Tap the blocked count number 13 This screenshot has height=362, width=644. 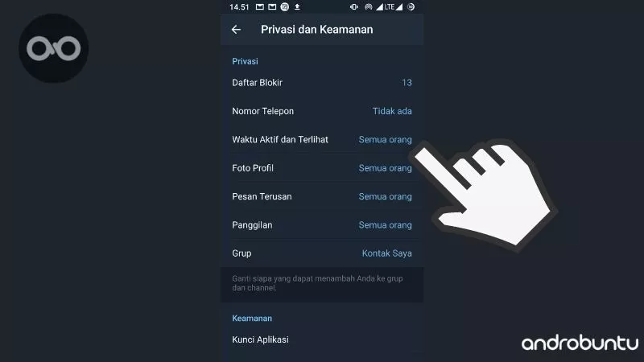[407, 83]
